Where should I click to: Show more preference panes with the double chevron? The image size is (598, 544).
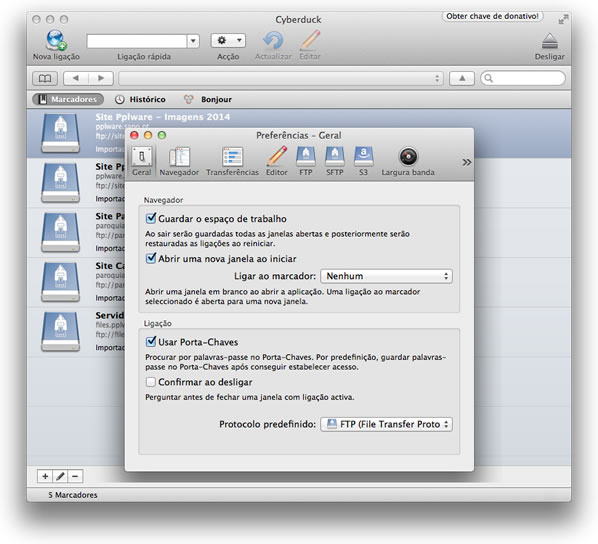click(466, 163)
